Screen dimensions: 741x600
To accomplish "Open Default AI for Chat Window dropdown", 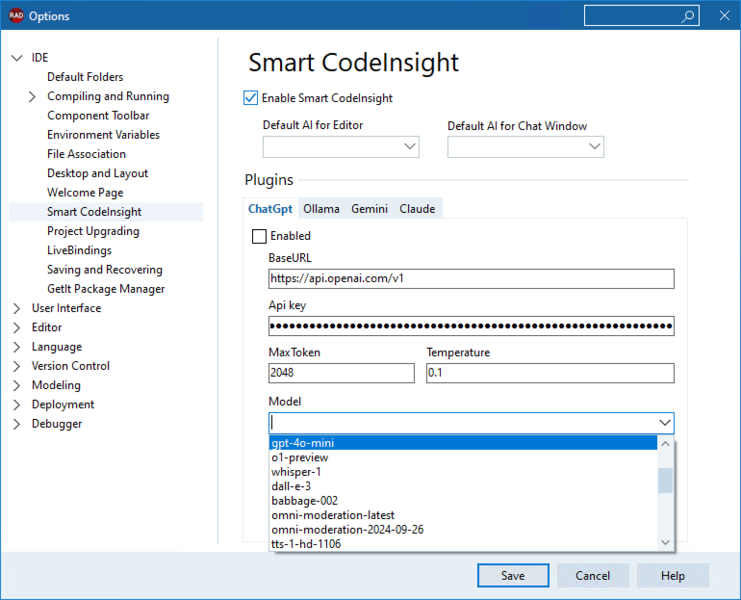I will (526, 147).
